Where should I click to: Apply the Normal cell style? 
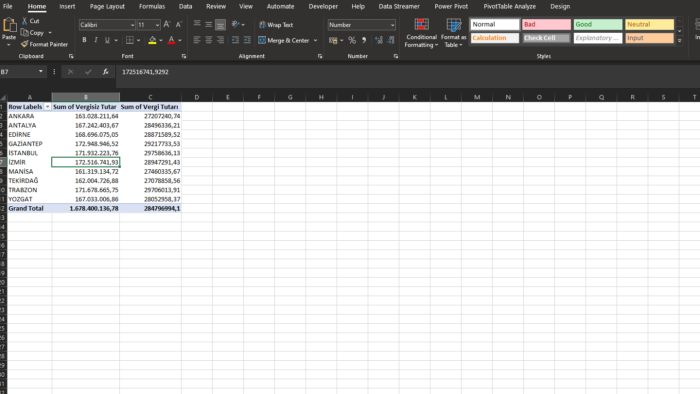click(x=495, y=25)
